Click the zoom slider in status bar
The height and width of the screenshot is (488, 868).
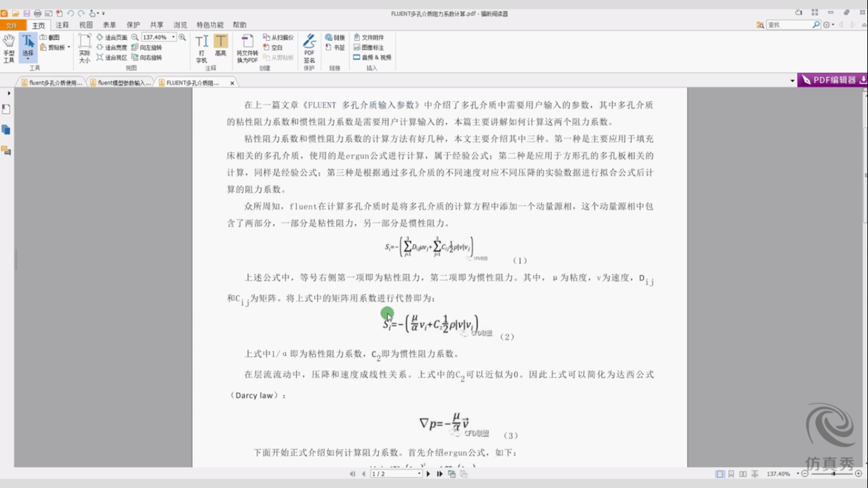coord(833,474)
